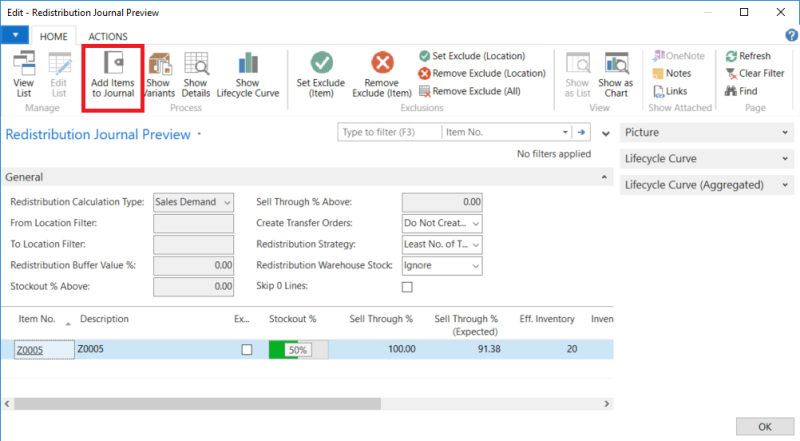This screenshot has height=441, width=800.
Task: Check the Exclude box for Z0005
Action: [247, 350]
